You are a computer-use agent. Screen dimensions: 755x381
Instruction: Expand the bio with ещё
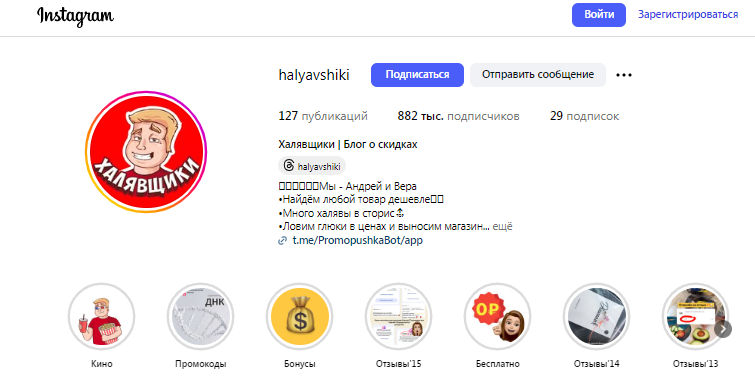pyautogui.click(x=503, y=226)
